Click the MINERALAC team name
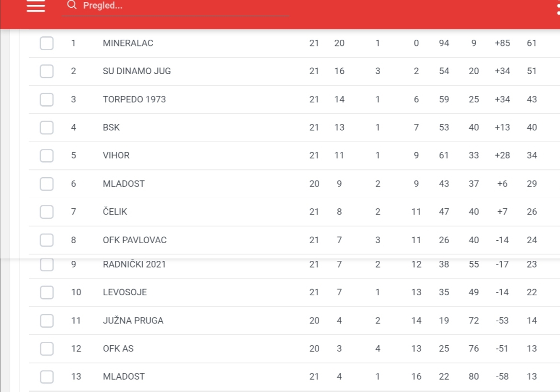 tap(128, 43)
